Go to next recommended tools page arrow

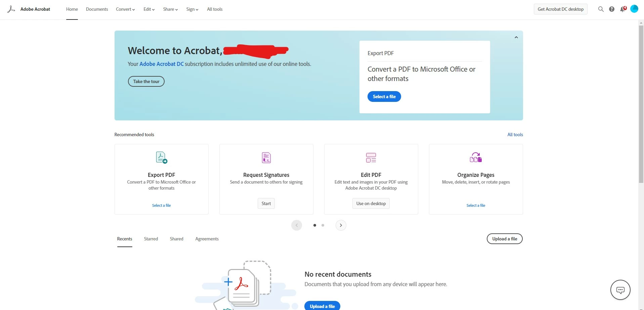tap(341, 225)
